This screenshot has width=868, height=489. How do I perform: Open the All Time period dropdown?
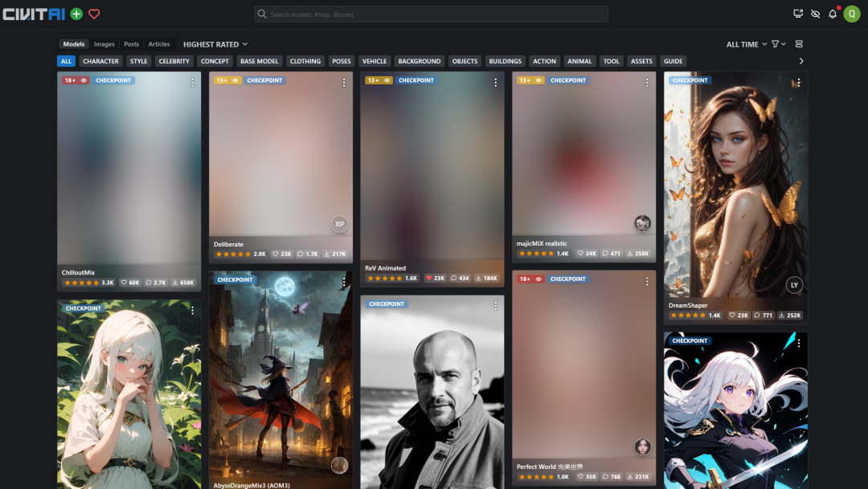pos(747,44)
